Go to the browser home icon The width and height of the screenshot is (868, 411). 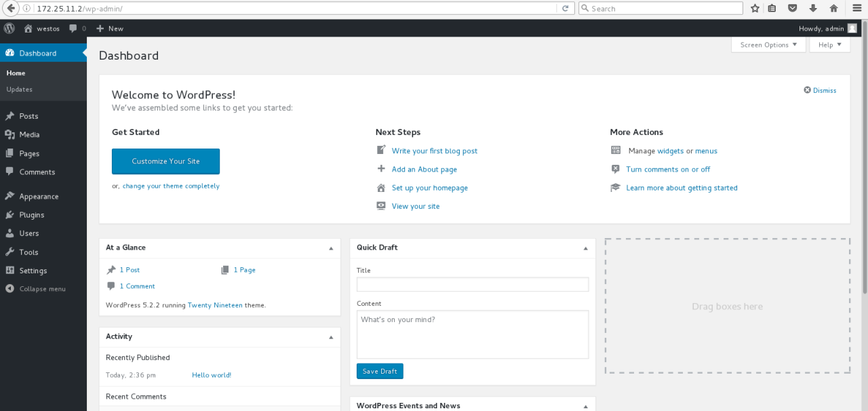pos(833,8)
